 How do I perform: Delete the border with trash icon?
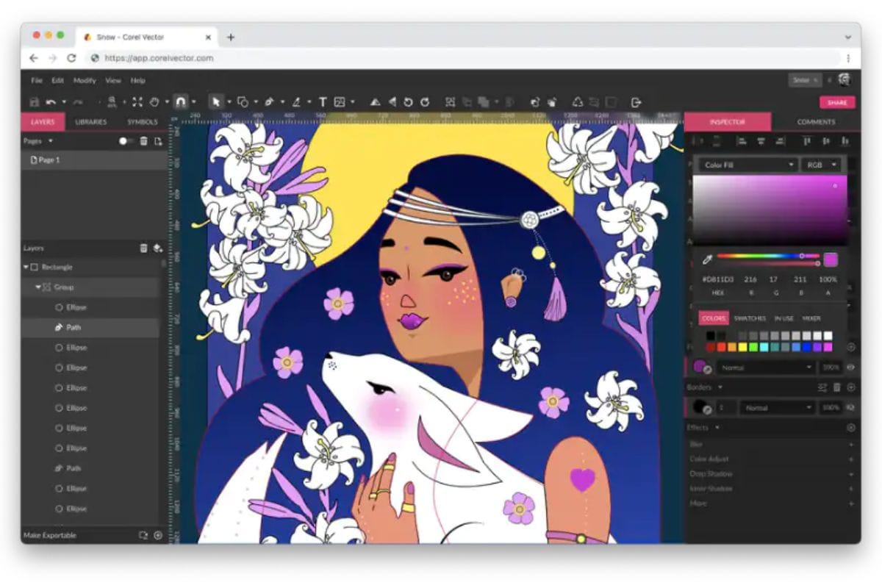pos(836,387)
